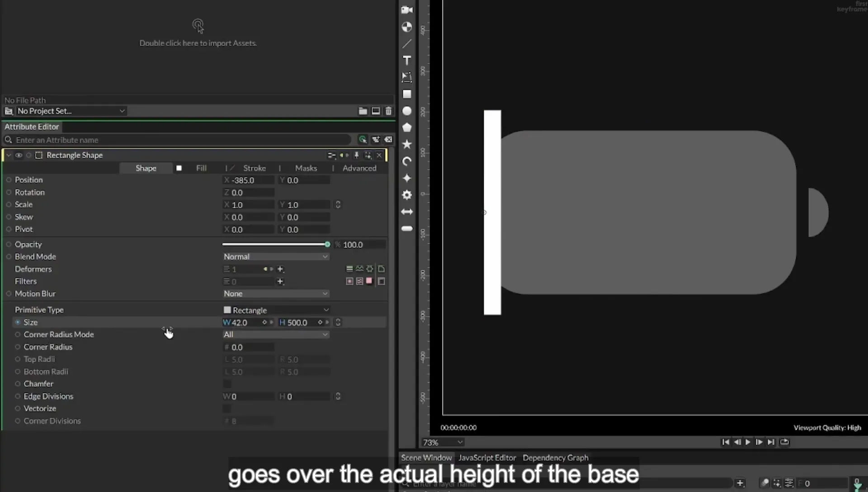The height and width of the screenshot is (492, 868).
Task: Toggle the Vectorize checkbox
Action: [227, 409]
